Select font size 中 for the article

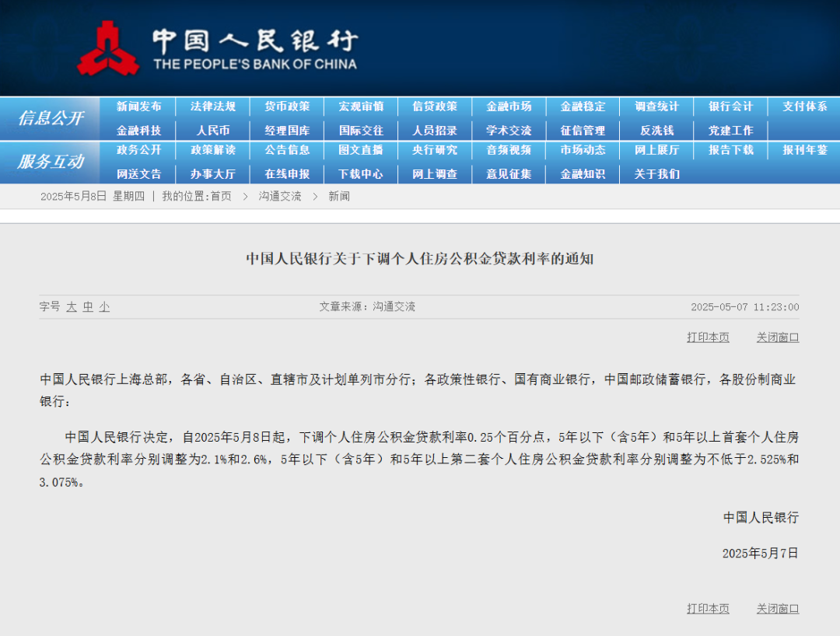click(87, 307)
